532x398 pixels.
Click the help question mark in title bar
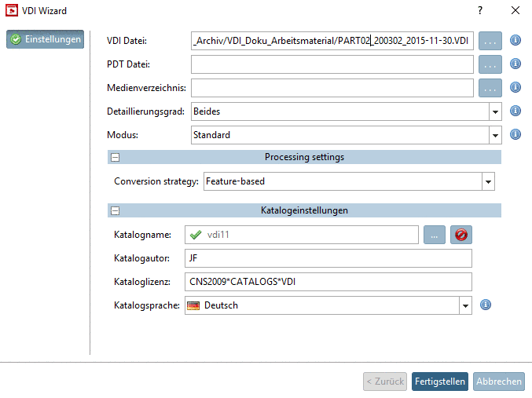pyautogui.click(x=480, y=10)
